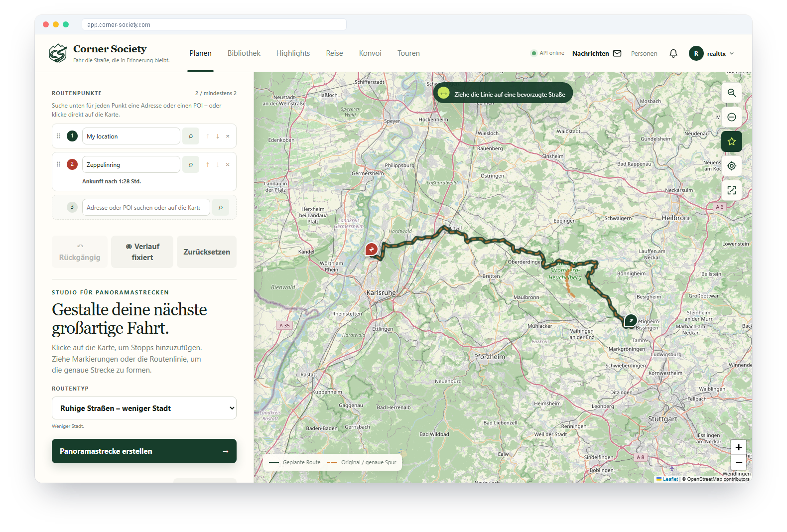Open the Touren tab
Viewport: 787px width, 532px height.
408,53
